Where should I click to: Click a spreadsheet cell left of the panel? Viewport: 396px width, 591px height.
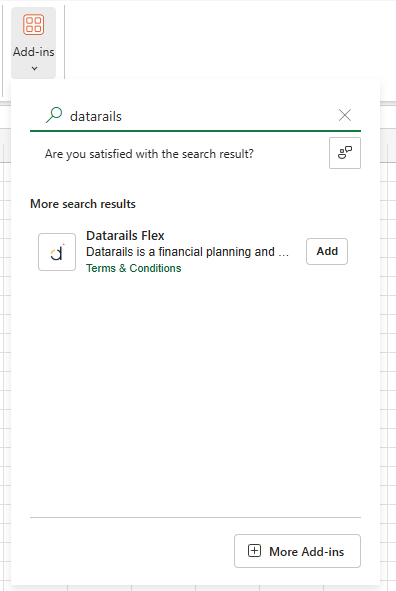point(5,339)
